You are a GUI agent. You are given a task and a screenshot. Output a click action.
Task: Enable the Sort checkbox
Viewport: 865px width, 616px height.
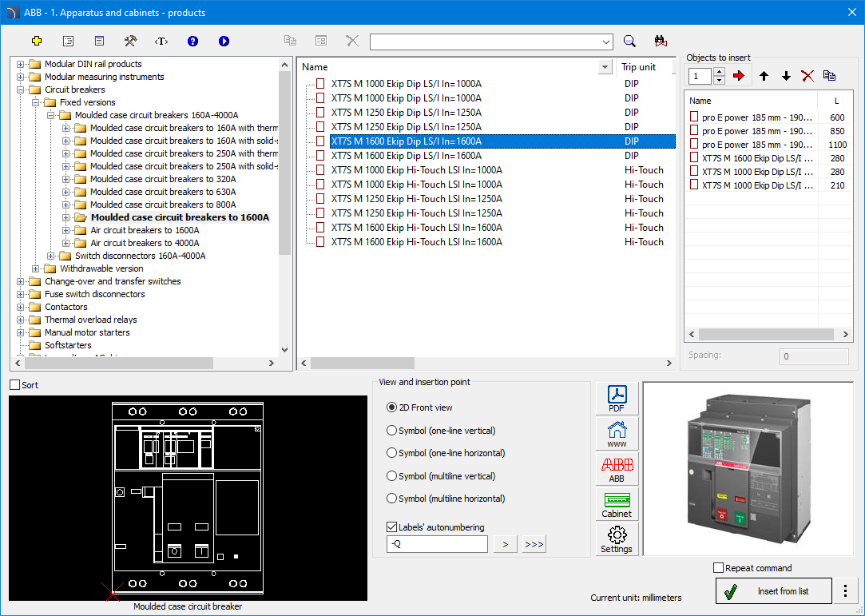point(15,385)
